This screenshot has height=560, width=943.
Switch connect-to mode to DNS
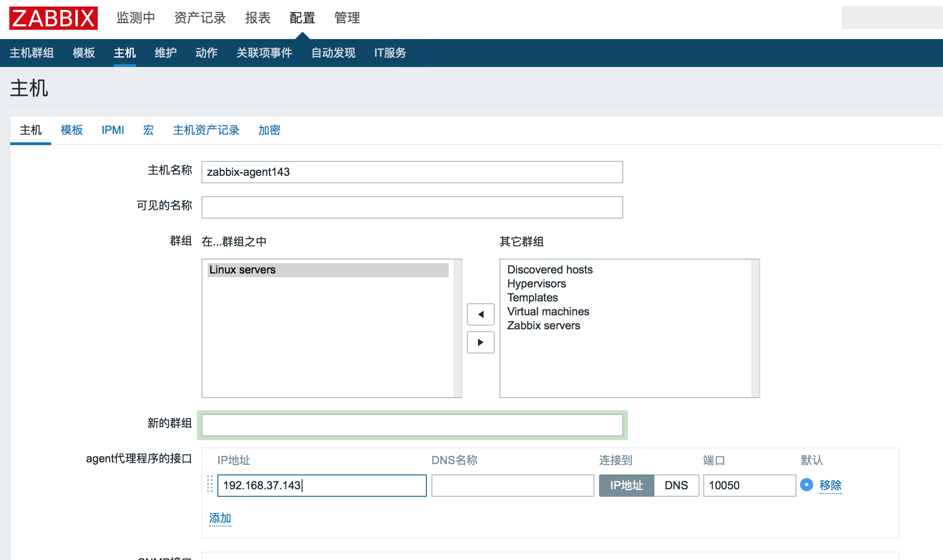[676, 486]
